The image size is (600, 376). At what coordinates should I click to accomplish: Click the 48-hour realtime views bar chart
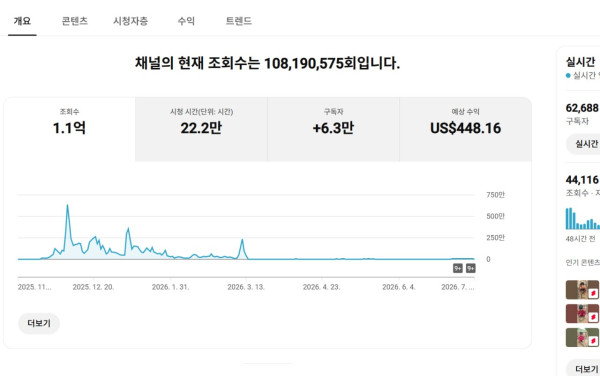pos(583,218)
